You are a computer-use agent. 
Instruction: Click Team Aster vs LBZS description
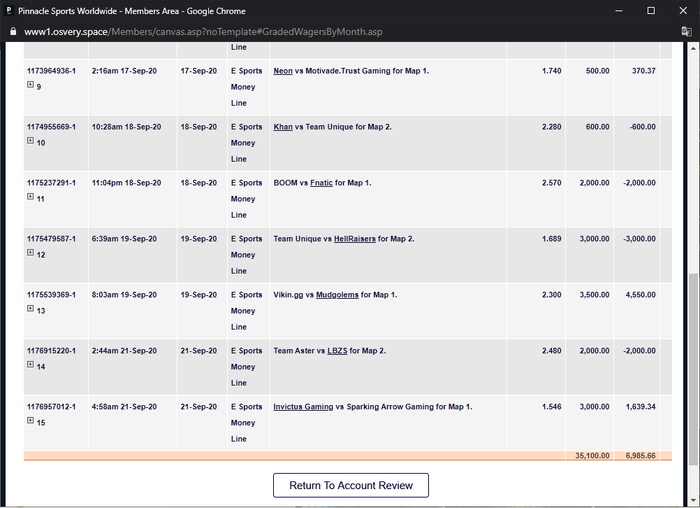tap(329, 351)
